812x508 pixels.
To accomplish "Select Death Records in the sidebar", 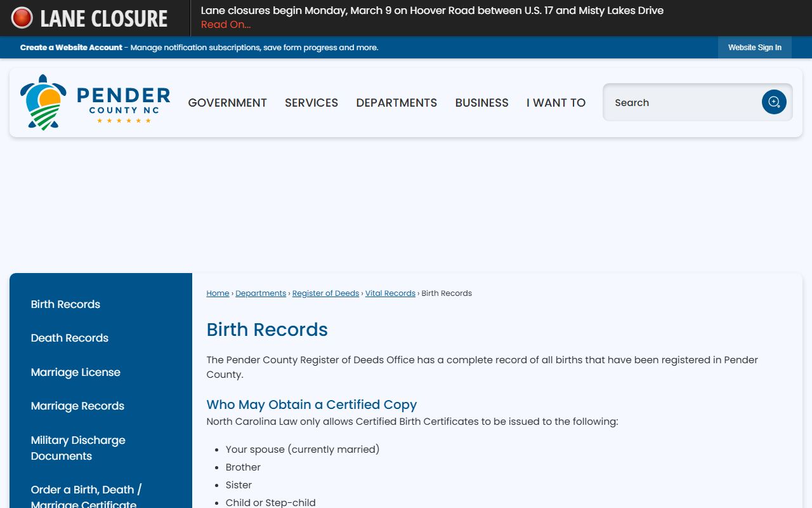I will point(70,338).
